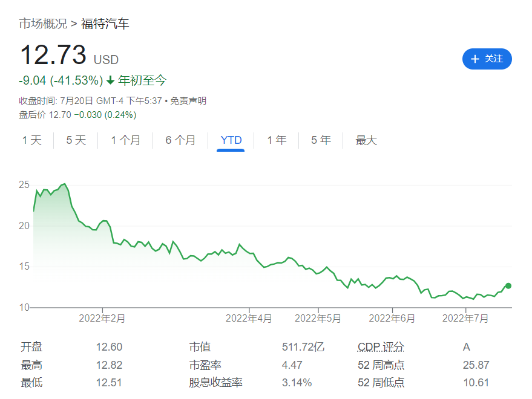Show the 1 年 chart range

[x=277, y=140]
